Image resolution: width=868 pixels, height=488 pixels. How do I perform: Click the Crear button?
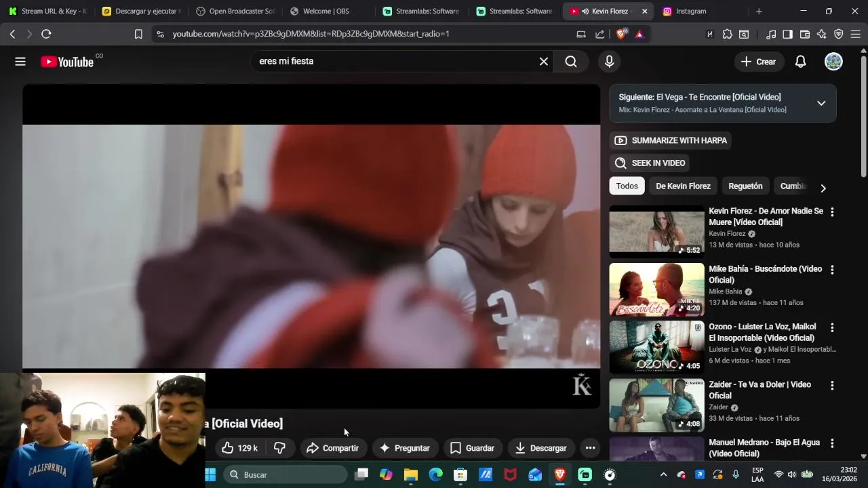tap(758, 62)
